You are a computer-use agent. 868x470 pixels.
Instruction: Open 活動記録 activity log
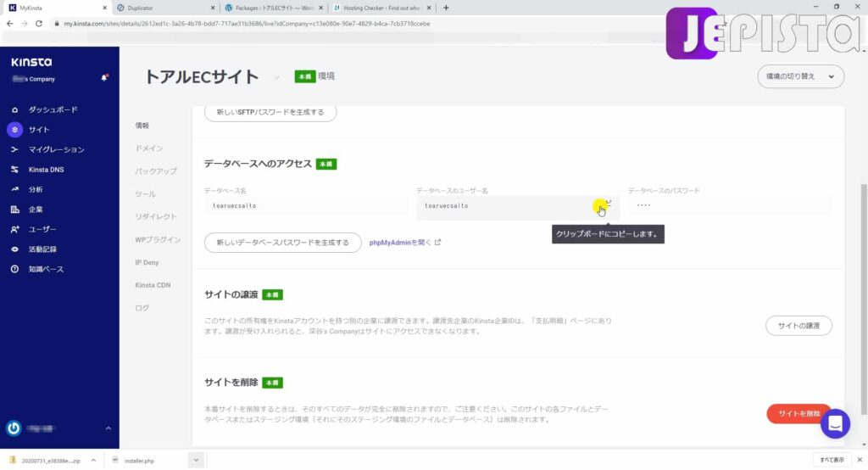(42, 249)
